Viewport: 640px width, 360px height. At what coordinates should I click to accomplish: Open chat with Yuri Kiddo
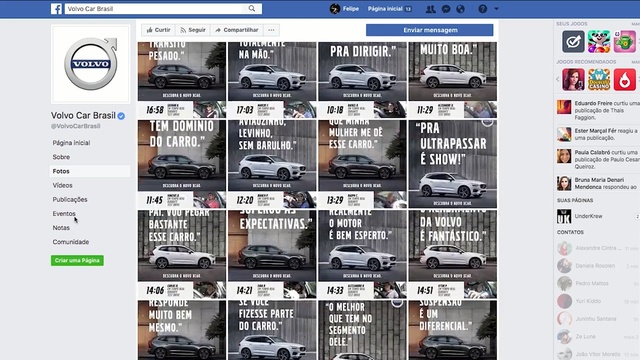tap(598, 301)
